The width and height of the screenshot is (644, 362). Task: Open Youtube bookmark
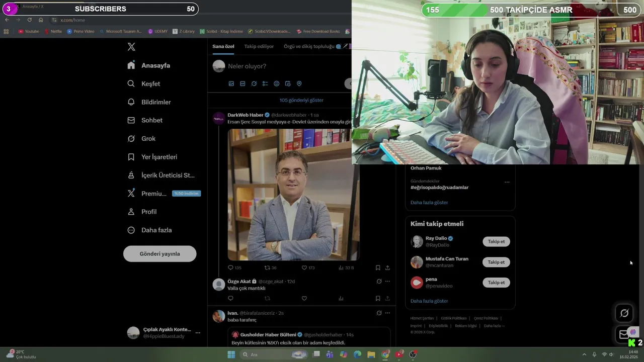click(29, 31)
